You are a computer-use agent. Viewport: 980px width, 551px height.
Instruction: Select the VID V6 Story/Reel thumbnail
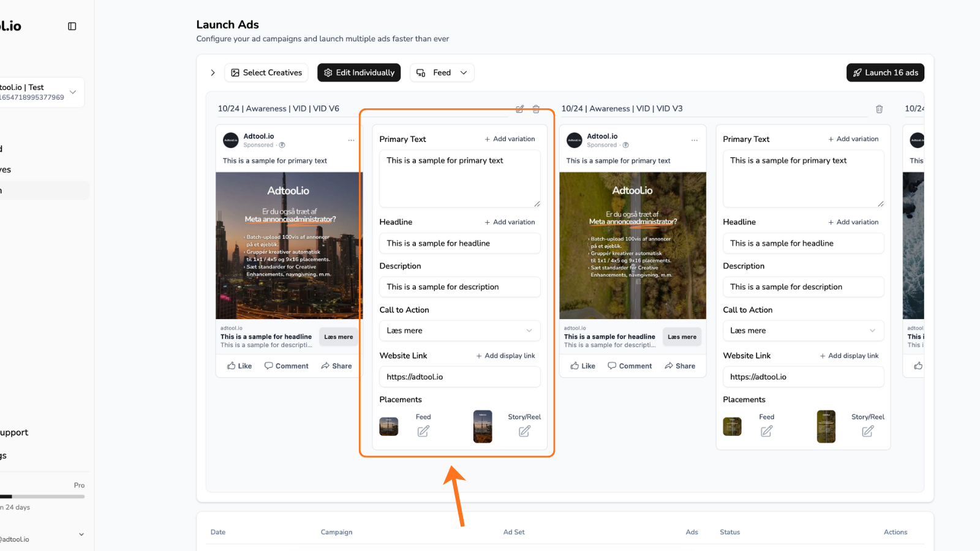(483, 427)
